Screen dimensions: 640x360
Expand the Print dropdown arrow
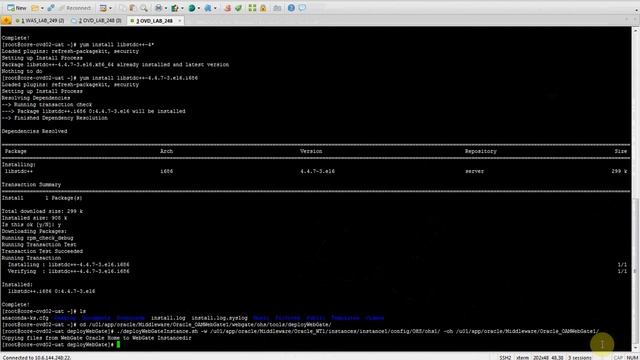point(165,8)
